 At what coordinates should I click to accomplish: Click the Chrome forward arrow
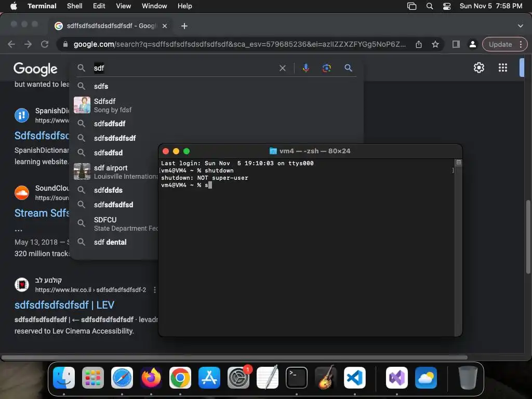coord(28,45)
